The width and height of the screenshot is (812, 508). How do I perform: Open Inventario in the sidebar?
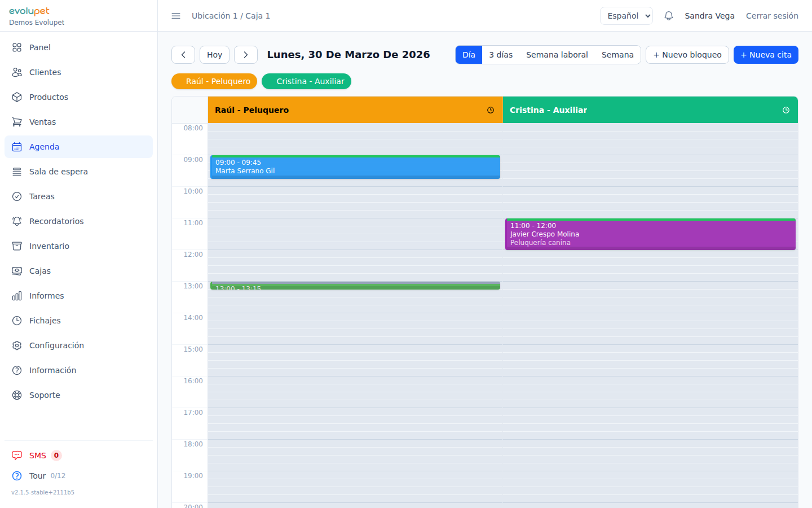pos(49,246)
